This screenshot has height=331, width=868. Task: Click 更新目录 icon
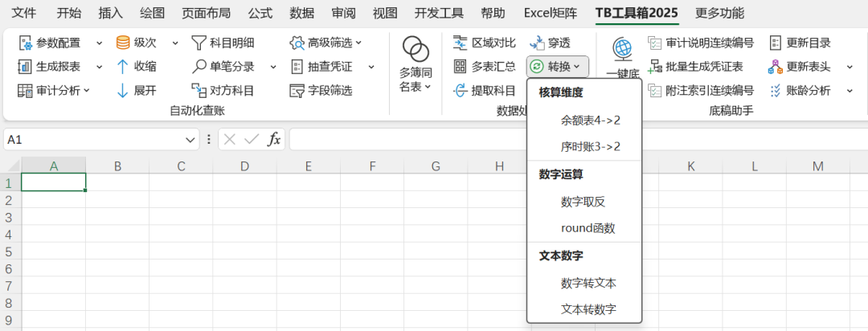point(776,43)
